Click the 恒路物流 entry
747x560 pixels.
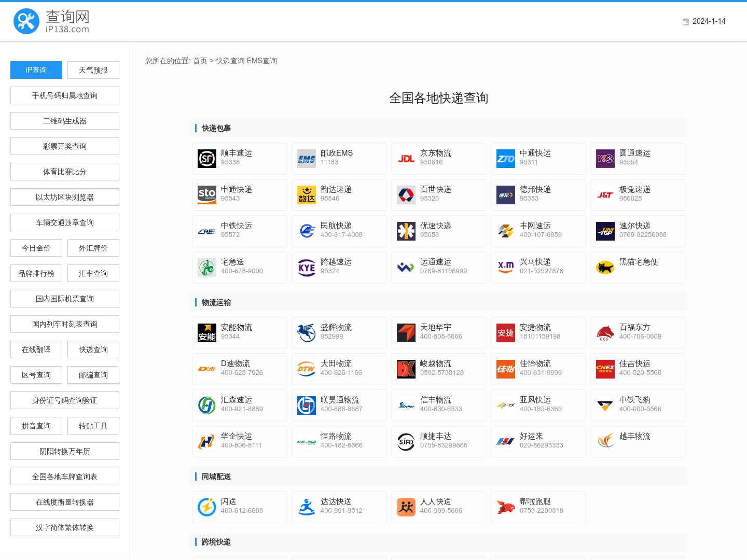[339, 442]
